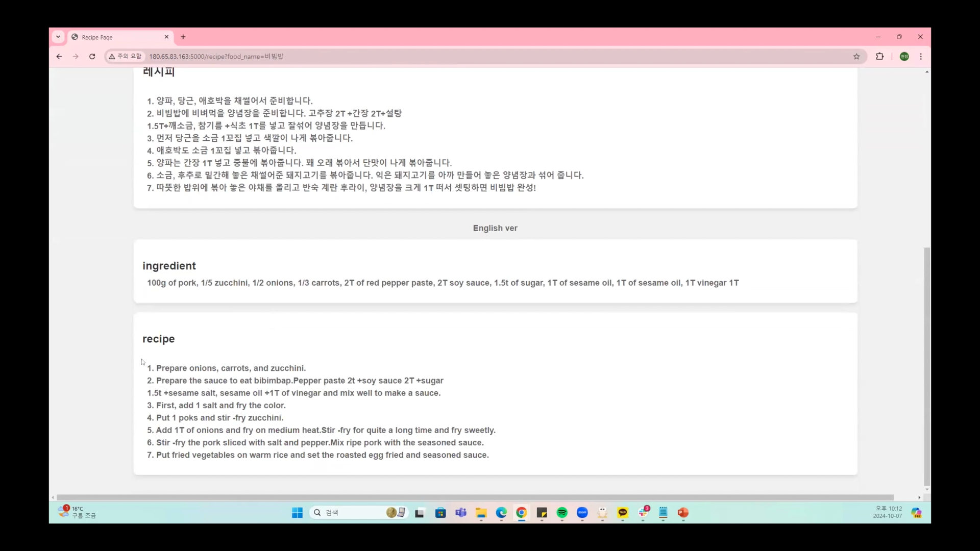980x551 pixels.
Task: Bookmark this page with the star icon
Action: (856, 57)
